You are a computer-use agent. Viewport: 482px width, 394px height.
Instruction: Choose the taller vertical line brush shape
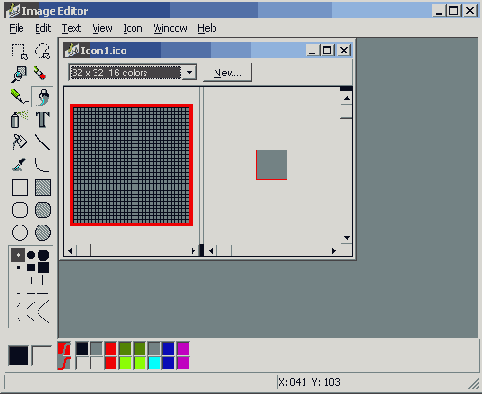coord(43,280)
